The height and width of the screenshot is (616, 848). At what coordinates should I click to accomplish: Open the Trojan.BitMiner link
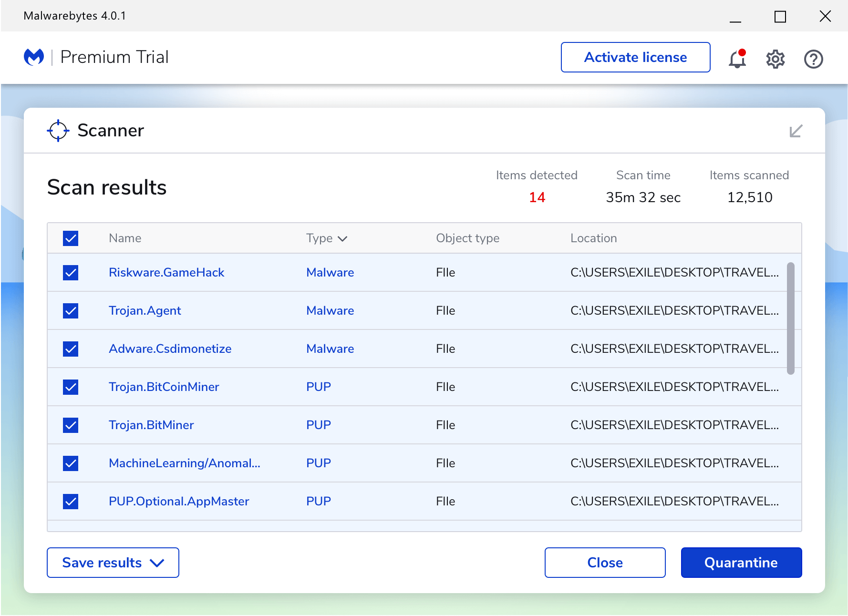pyautogui.click(x=151, y=425)
